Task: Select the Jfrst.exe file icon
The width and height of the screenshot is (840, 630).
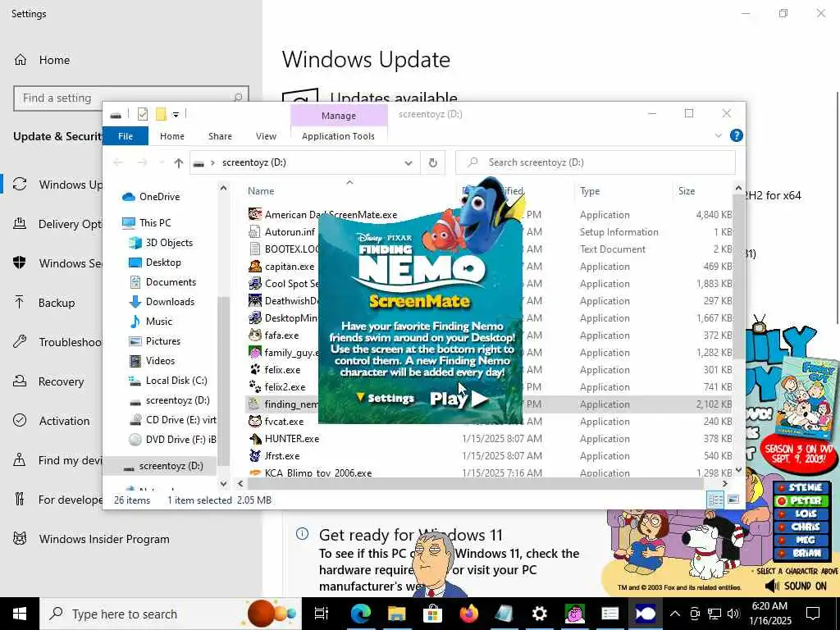Action: click(x=255, y=455)
